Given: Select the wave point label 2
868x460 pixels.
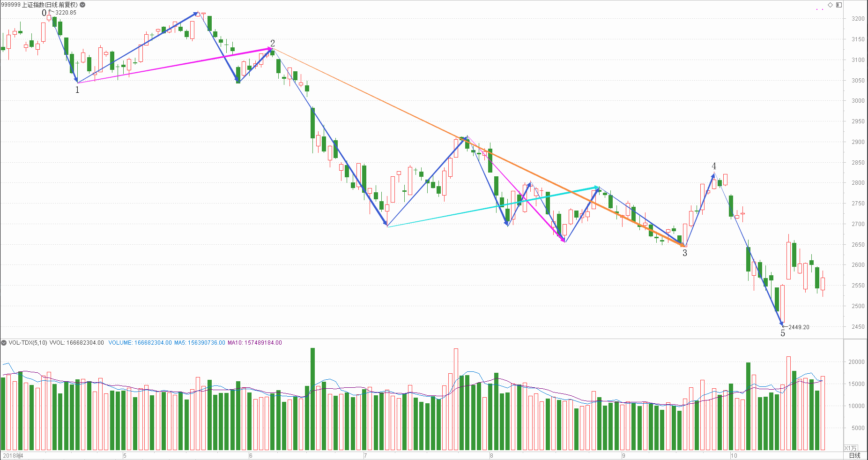Looking at the screenshot, I should pos(273,43).
